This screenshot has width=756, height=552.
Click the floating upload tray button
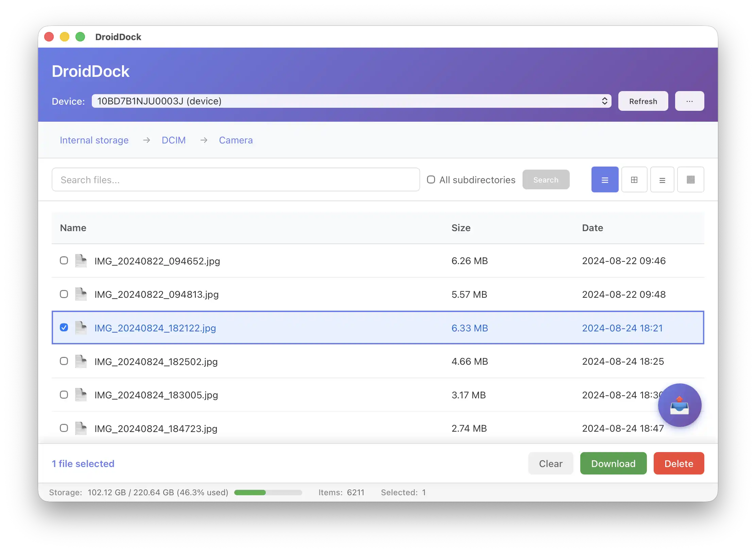point(679,405)
